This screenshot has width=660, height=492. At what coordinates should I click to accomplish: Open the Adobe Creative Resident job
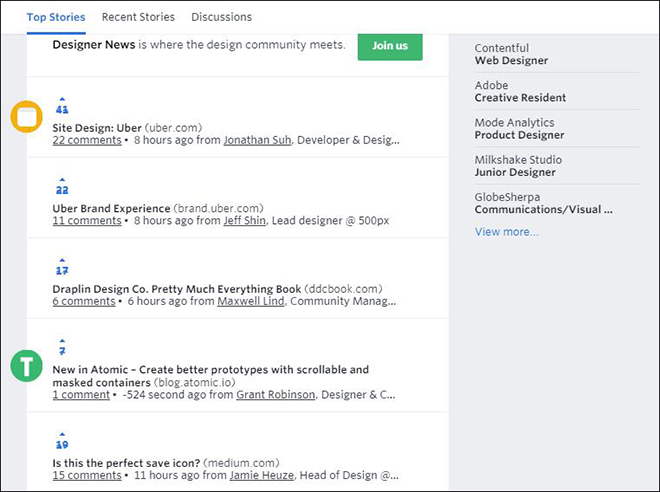pyautogui.click(x=520, y=91)
